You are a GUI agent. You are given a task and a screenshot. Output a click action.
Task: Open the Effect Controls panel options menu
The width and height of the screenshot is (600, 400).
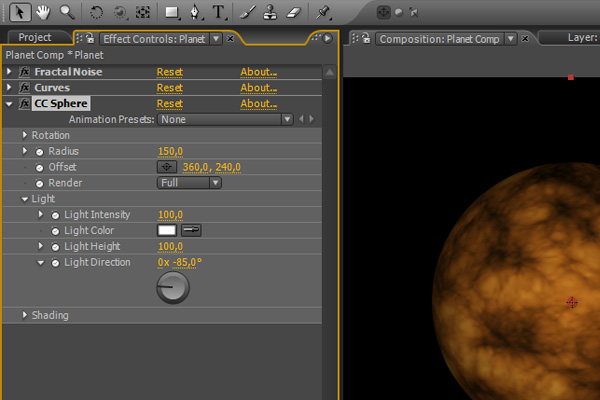point(328,38)
